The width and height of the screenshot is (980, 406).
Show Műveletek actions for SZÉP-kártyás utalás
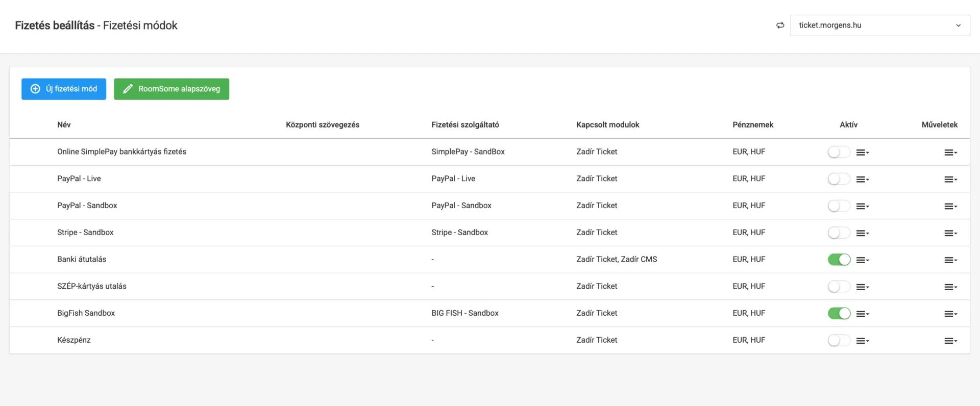tap(950, 287)
